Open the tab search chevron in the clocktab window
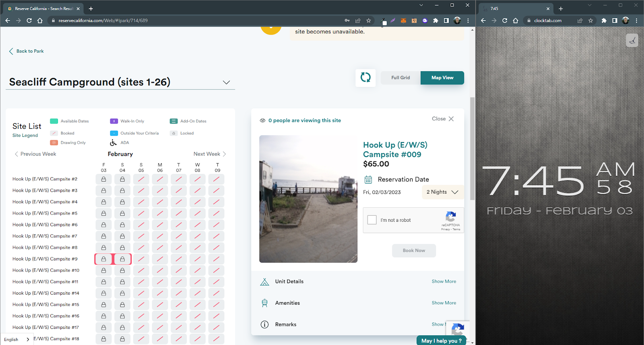Screen dimensions: 644x345 pyautogui.click(x=589, y=5)
